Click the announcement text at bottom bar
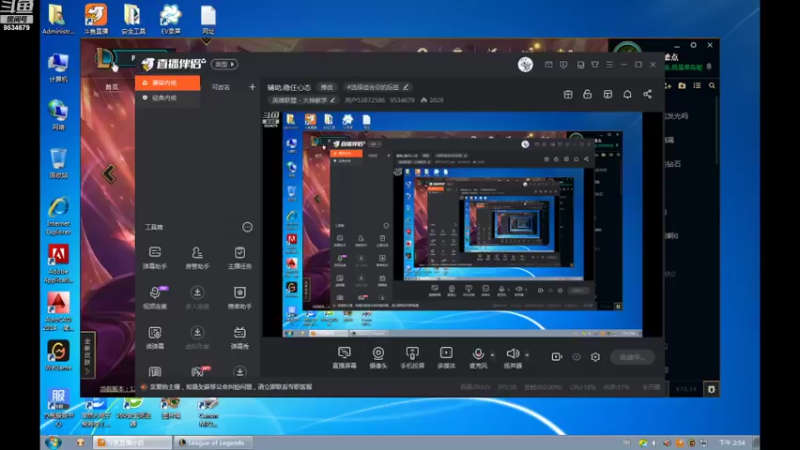This screenshot has width=800, height=450. point(231,387)
